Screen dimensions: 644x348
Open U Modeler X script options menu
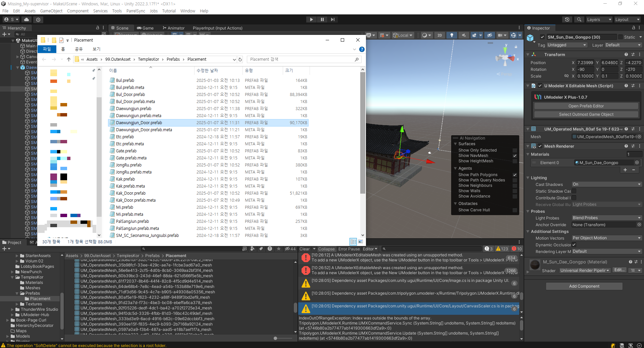click(x=640, y=86)
